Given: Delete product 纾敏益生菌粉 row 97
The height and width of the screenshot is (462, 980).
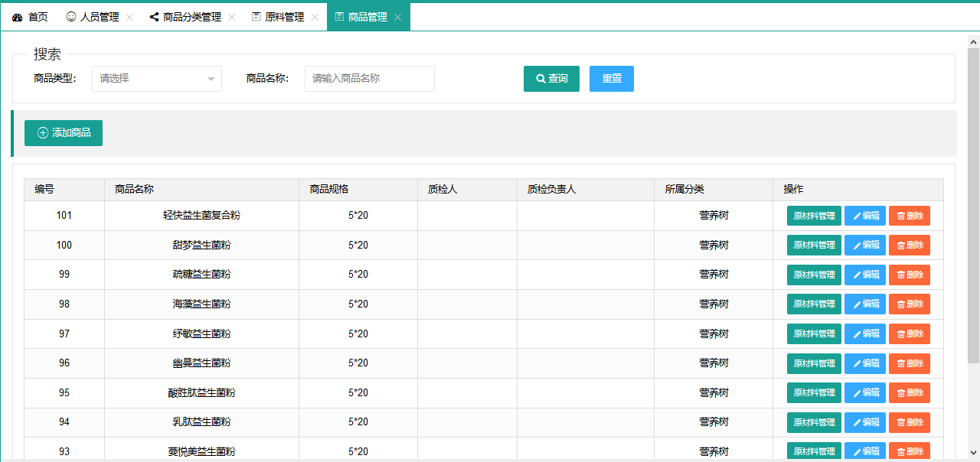Looking at the screenshot, I should point(909,334).
